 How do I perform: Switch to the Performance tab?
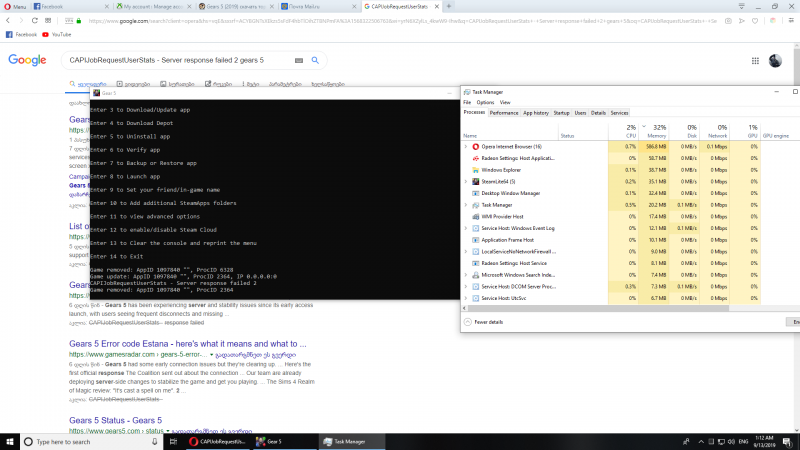click(x=504, y=113)
